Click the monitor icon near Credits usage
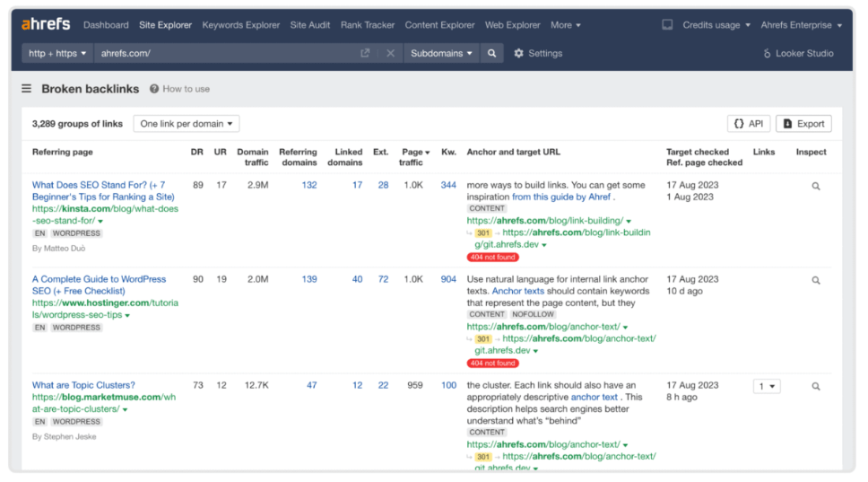 click(667, 25)
